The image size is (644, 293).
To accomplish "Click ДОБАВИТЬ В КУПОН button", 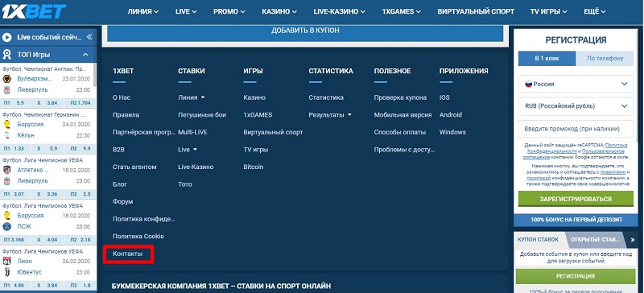I will (305, 32).
